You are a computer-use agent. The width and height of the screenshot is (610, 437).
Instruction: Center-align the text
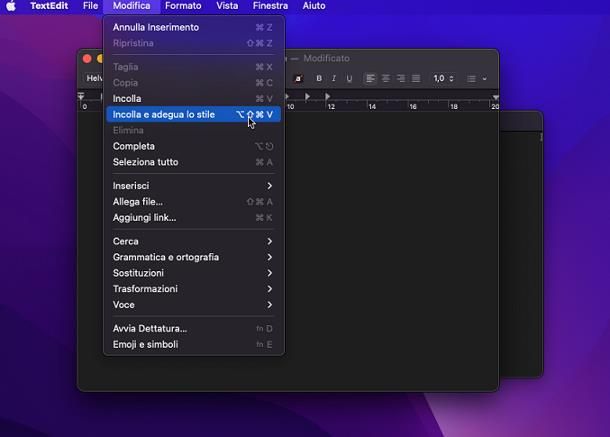click(386, 79)
